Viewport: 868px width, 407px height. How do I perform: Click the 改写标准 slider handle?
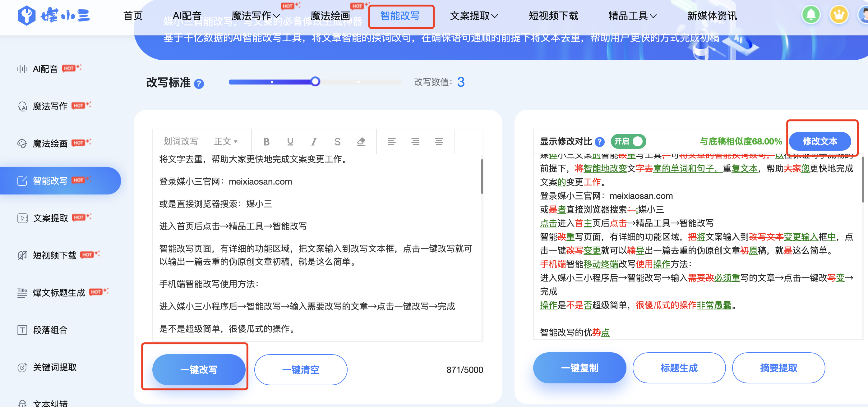315,82
